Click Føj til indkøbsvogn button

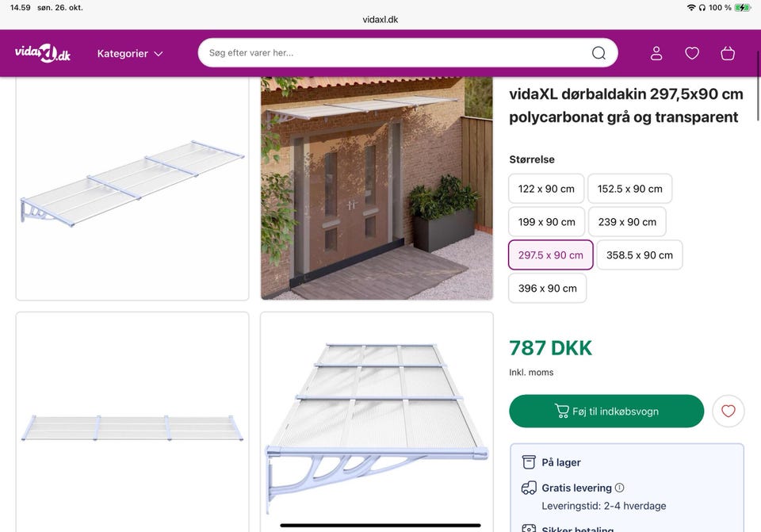click(606, 411)
